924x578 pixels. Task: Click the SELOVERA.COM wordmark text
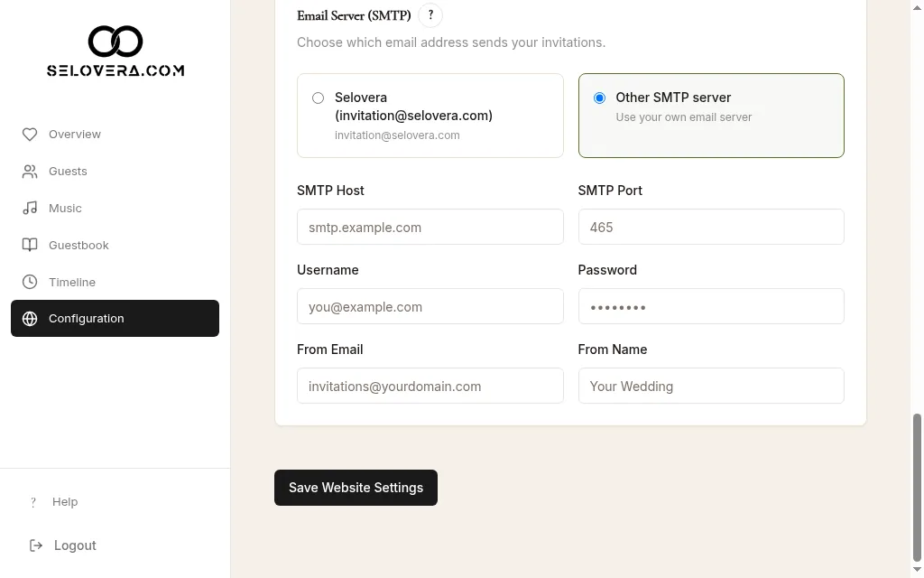pyautogui.click(x=115, y=70)
